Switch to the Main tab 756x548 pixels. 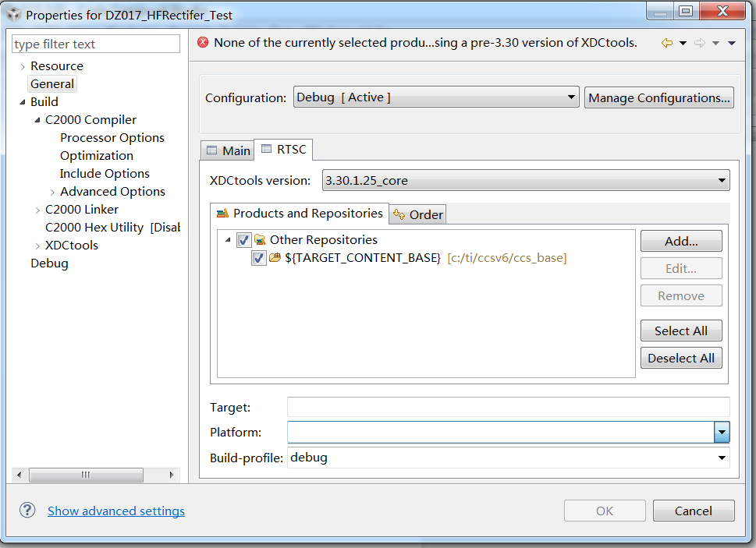228,150
